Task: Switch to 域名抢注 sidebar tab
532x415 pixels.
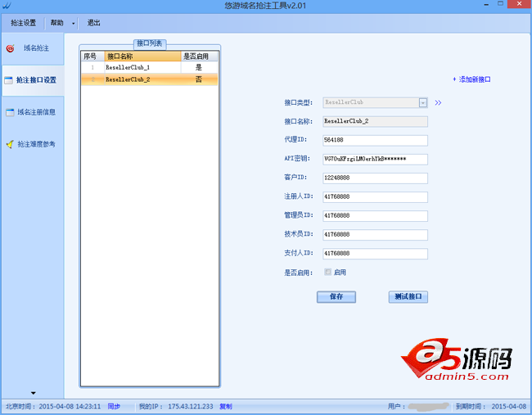Action: (33, 48)
